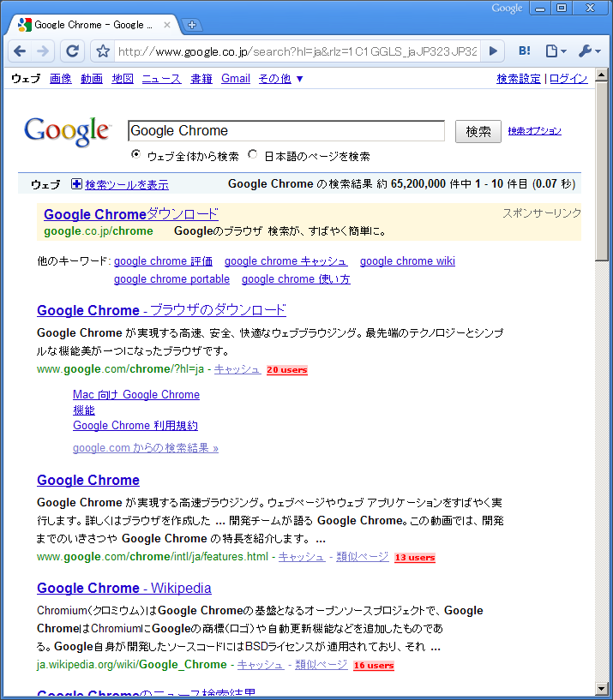The height and width of the screenshot is (700, 613).
Task: Select 日本語のページを検索 radio button
Action: coord(253,154)
